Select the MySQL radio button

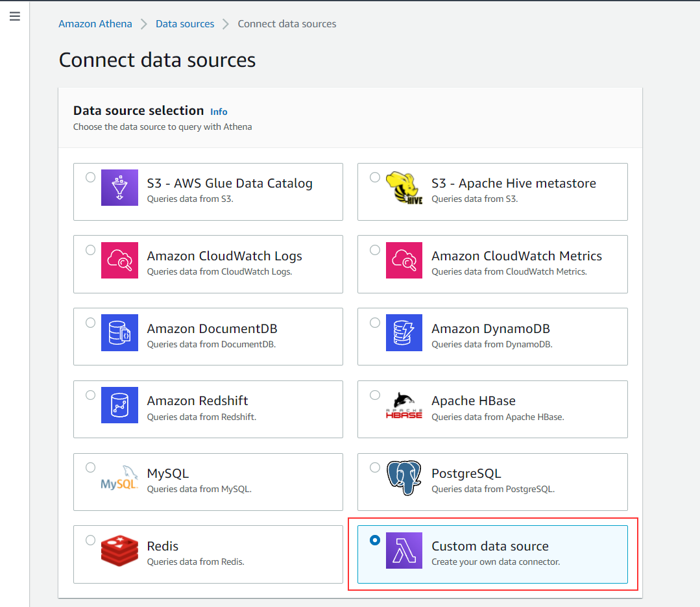pos(91,467)
